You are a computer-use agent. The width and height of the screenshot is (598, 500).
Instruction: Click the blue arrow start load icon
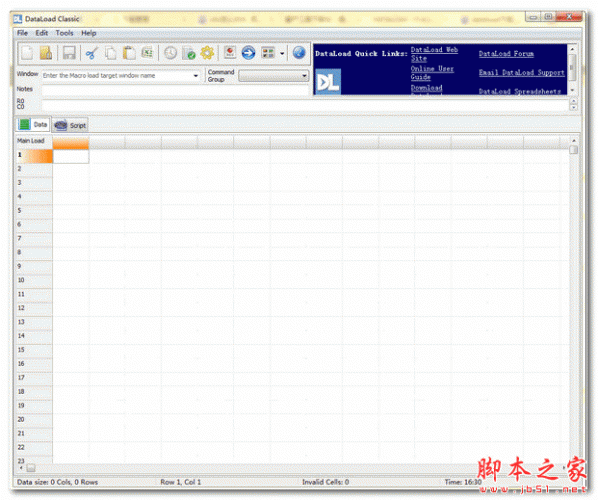pos(248,53)
